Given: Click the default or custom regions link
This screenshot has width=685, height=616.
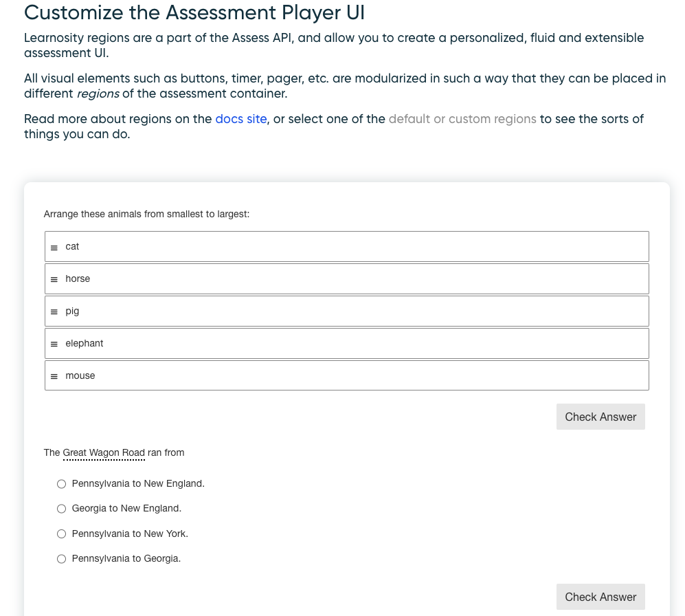Looking at the screenshot, I should (462, 118).
